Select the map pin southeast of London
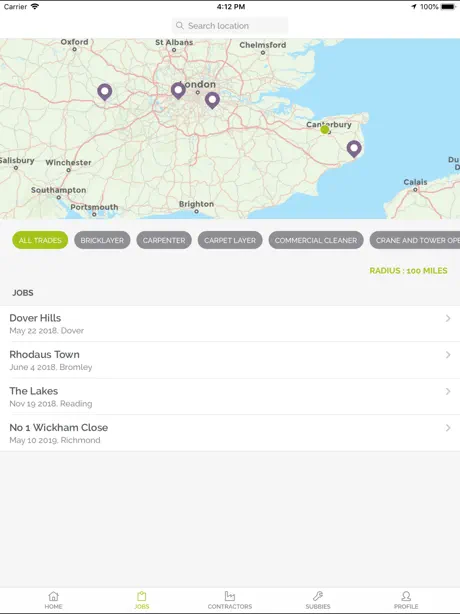 [212, 100]
